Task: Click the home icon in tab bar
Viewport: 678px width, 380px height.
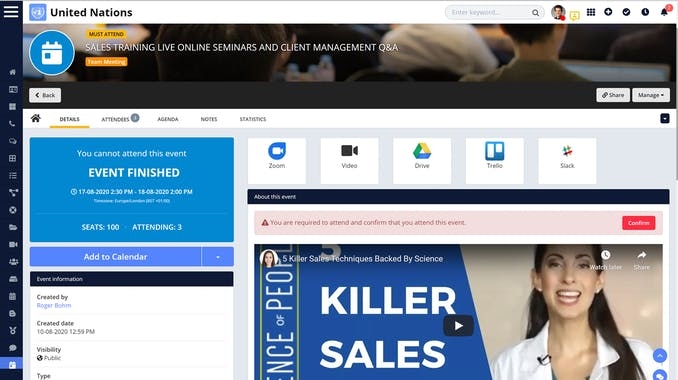Action: (35, 118)
